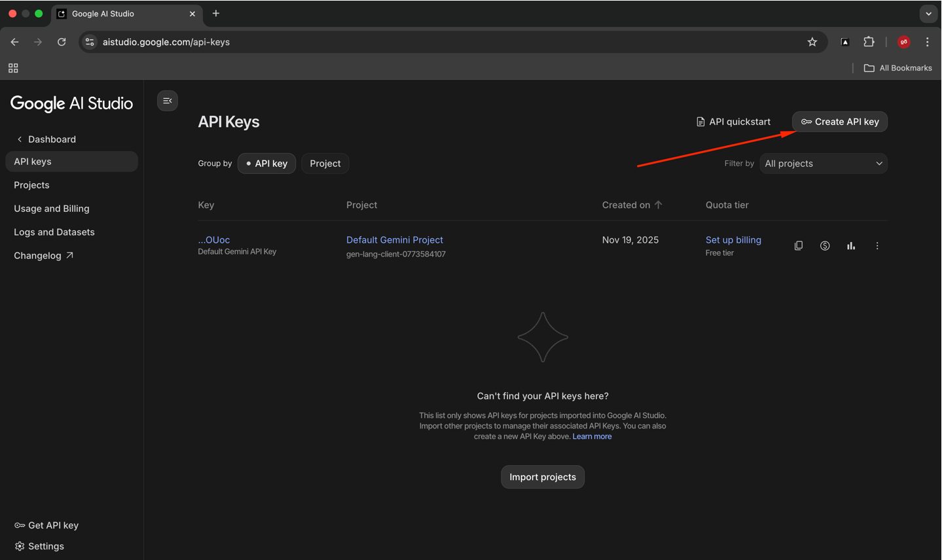Open Usage and Billing in sidebar

click(52, 209)
